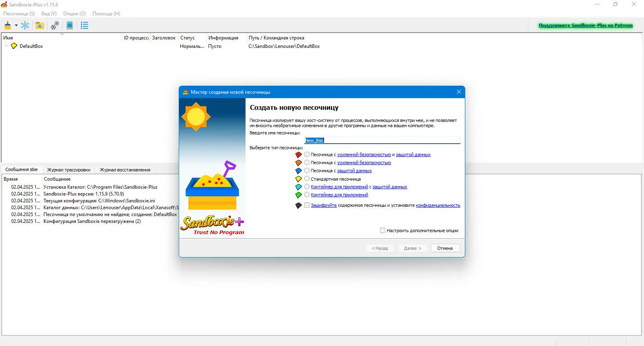The image size is (644, 346).
Task: Click the red sandbox type icon
Action: [299, 154]
